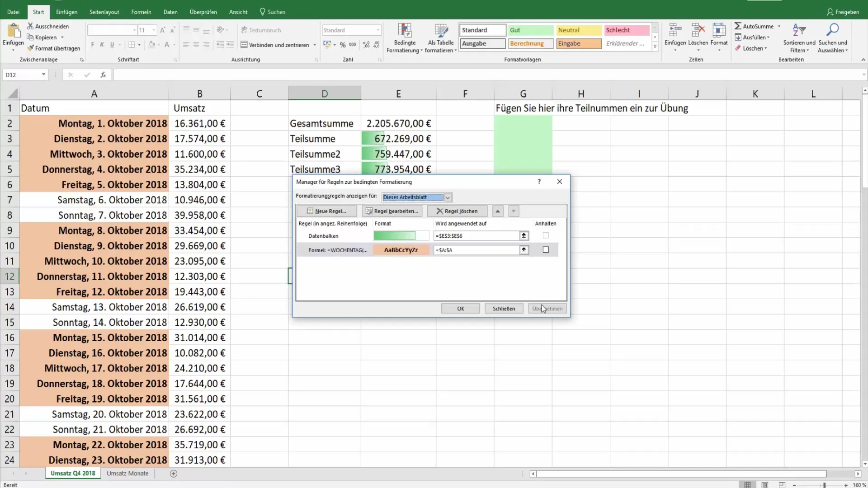
Task: Click OK in rules manager
Action: pos(460,309)
